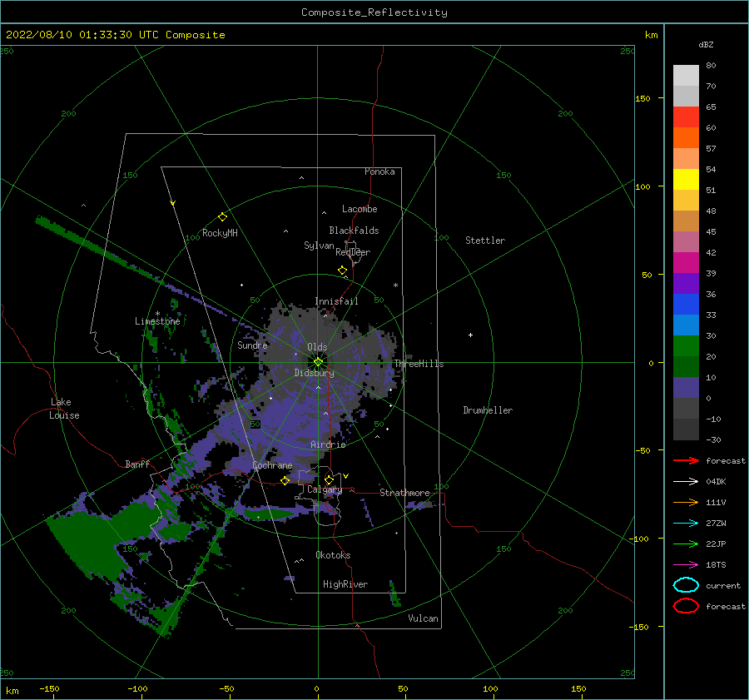
Task: Click the Drumheller label
Action: (488, 410)
